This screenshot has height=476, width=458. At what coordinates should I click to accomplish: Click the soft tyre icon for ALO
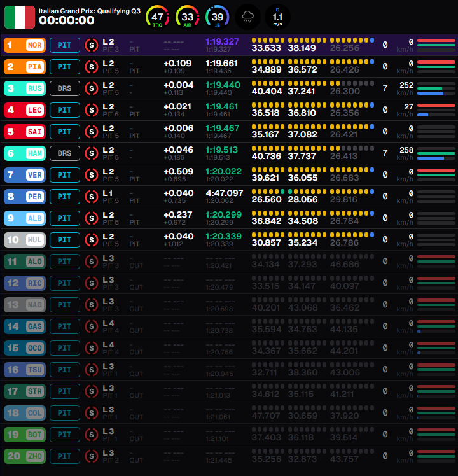(x=92, y=262)
